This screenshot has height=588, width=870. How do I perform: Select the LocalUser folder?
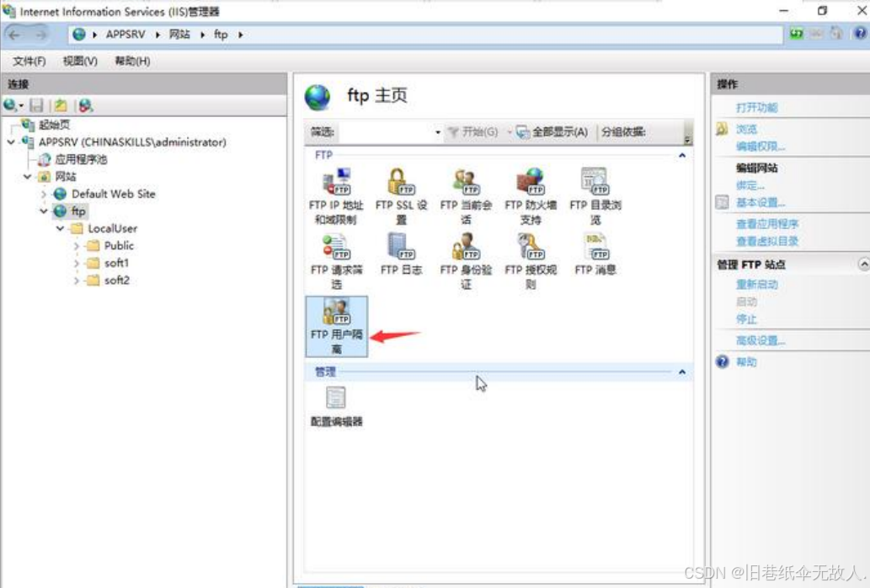(x=112, y=228)
